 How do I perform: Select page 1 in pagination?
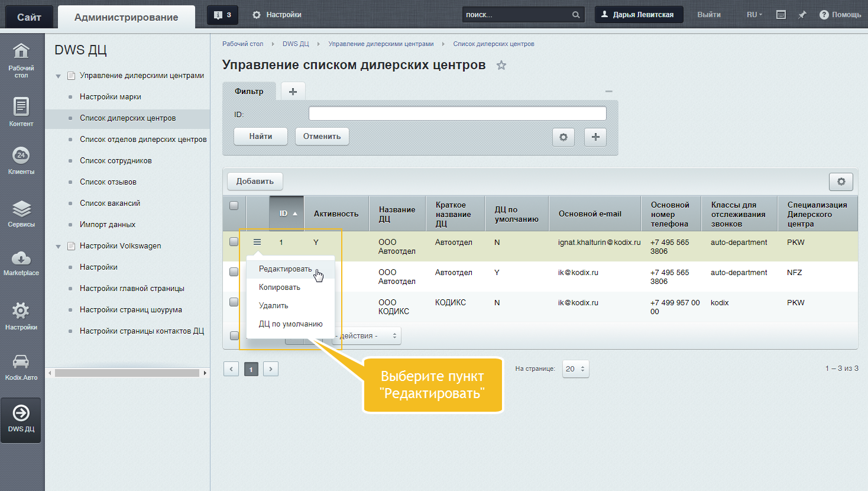pos(251,369)
